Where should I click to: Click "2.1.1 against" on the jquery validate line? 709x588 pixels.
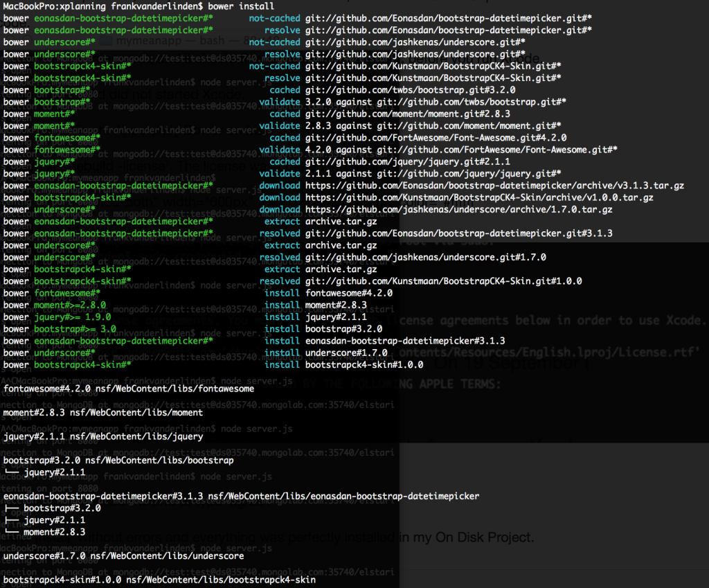[x=339, y=174]
